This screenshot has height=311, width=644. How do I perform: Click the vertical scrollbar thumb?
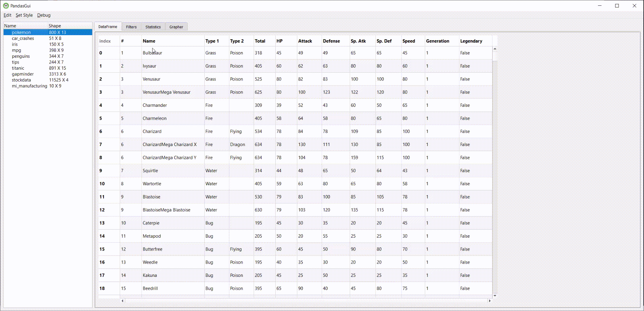tap(495, 56)
